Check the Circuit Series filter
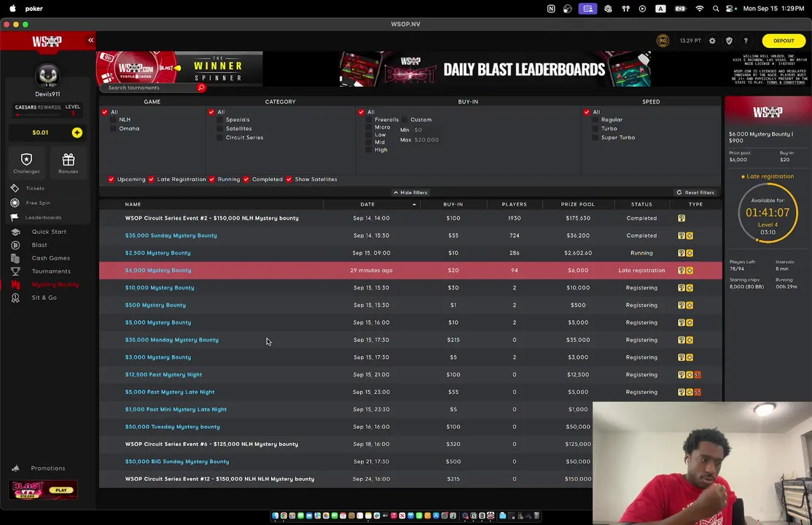This screenshot has width=812, height=525. point(219,137)
